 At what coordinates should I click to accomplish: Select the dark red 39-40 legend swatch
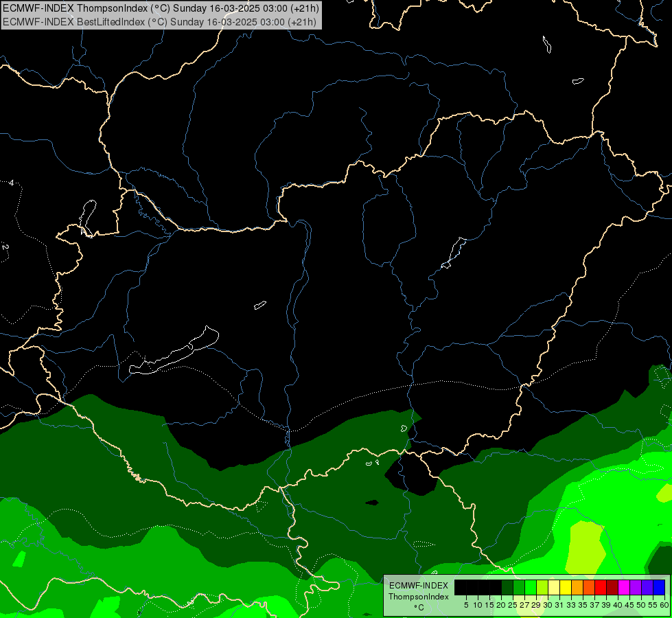tap(612, 587)
